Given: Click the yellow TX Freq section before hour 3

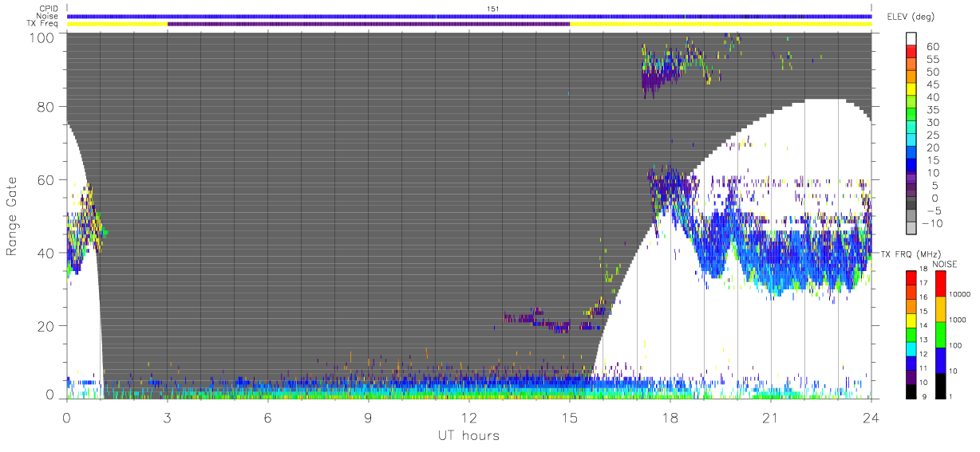Looking at the screenshot, I should (117, 24).
